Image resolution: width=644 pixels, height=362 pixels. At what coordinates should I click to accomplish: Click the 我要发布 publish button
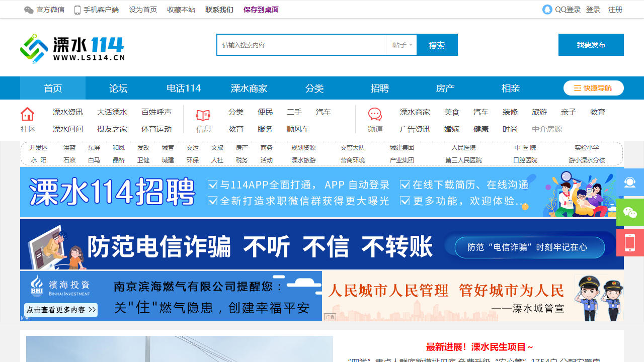click(591, 45)
